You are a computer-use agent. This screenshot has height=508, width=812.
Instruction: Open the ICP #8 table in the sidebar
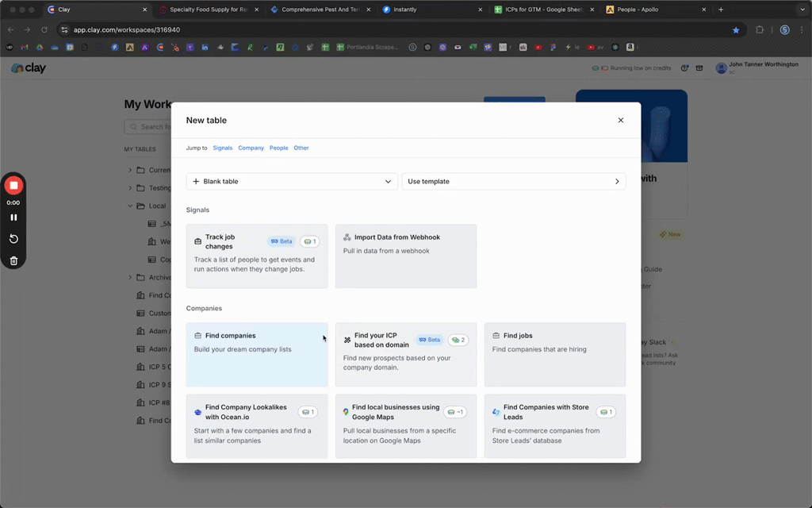pos(153,402)
